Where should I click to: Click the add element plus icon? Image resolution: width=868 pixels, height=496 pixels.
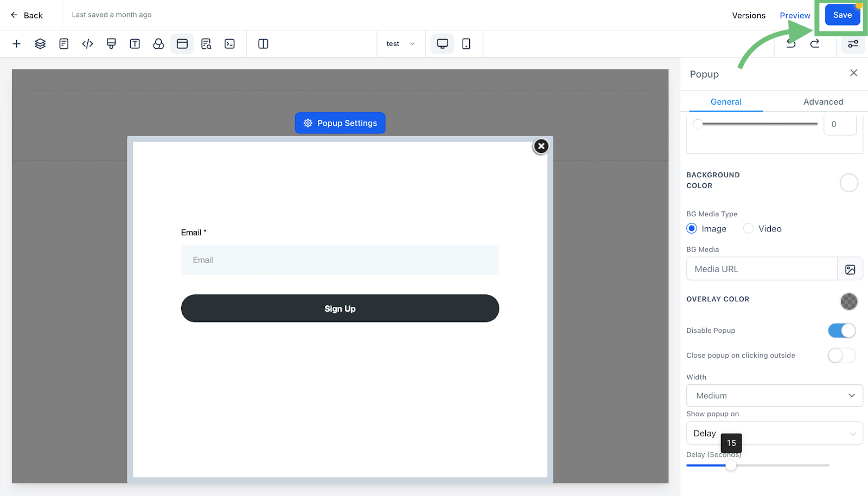point(16,44)
